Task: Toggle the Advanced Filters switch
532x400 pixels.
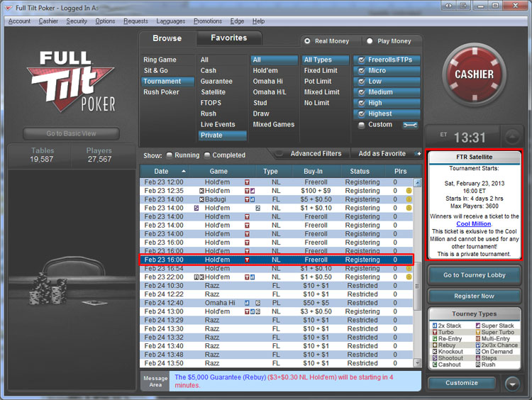Action: [x=279, y=154]
